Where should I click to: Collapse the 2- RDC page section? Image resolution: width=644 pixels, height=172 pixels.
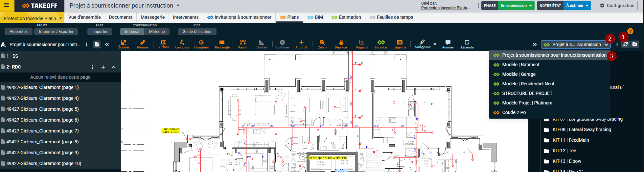click(x=114, y=67)
